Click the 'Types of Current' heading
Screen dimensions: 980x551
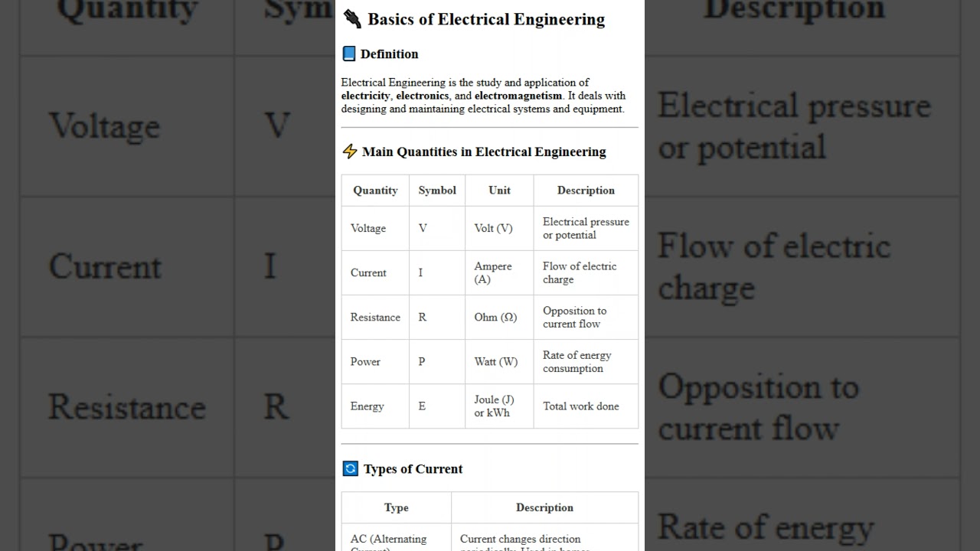coord(413,469)
